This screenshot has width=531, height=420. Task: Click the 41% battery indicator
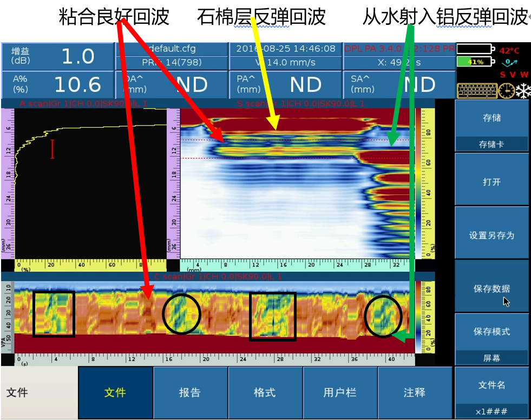click(x=475, y=62)
